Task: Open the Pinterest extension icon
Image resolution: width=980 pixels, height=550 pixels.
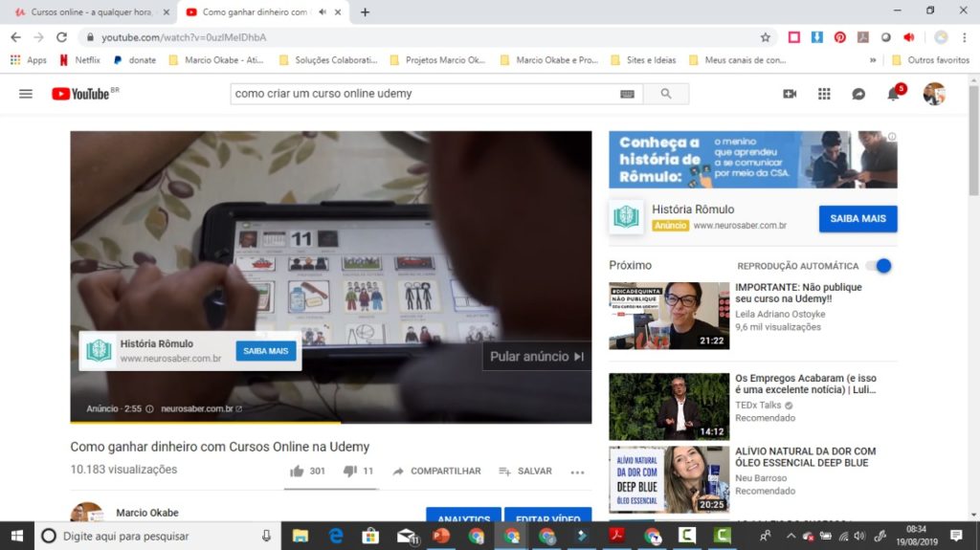Action: point(839,37)
